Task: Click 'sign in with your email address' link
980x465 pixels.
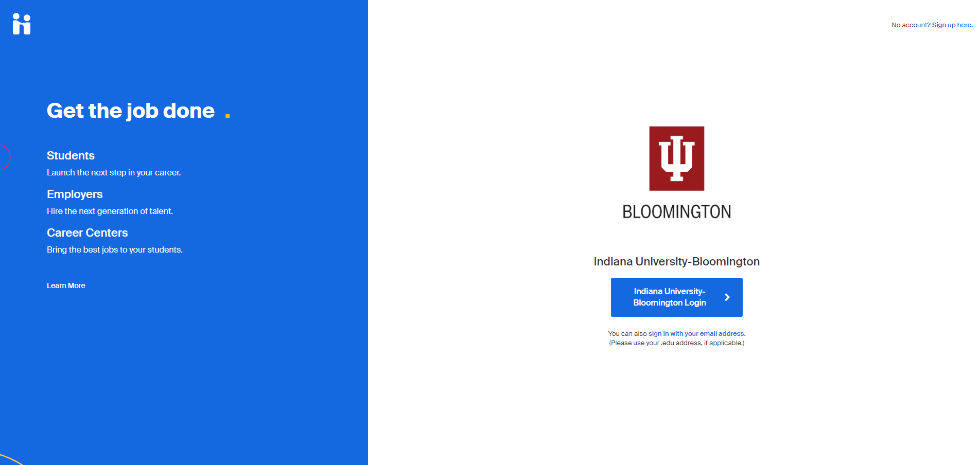Action: click(x=696, y=334)
